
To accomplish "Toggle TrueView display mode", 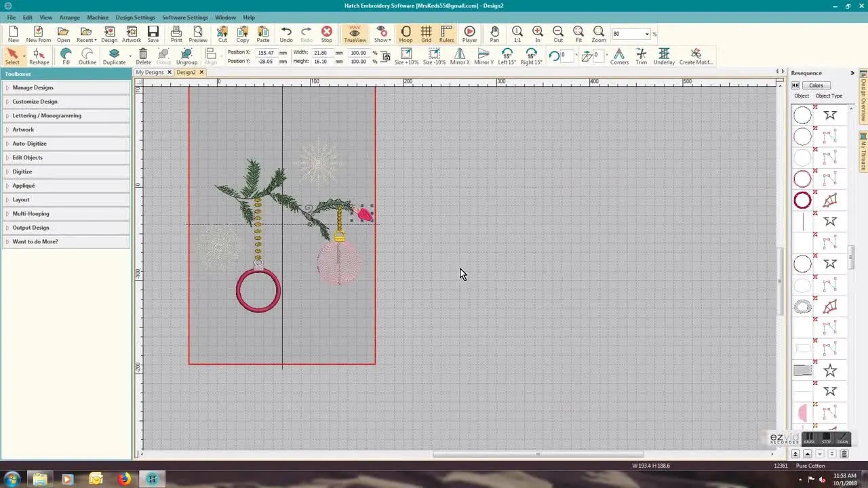I will (x=355, y=35).
